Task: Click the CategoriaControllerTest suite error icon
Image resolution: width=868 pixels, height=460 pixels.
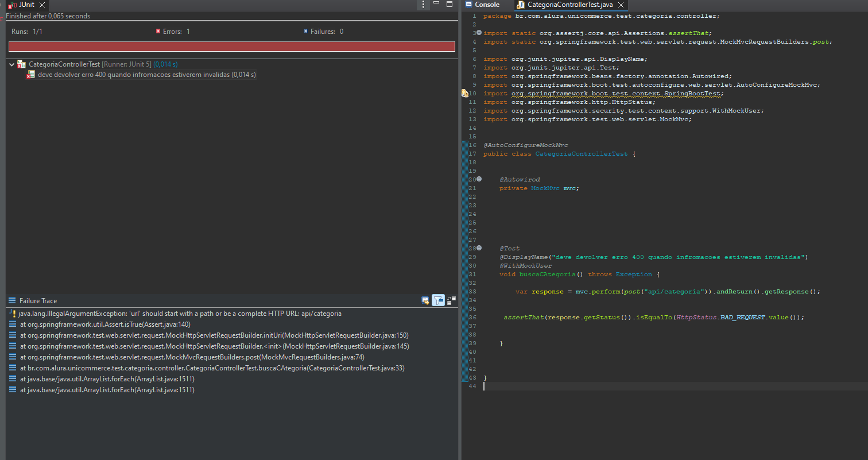Action: [22, 64]
